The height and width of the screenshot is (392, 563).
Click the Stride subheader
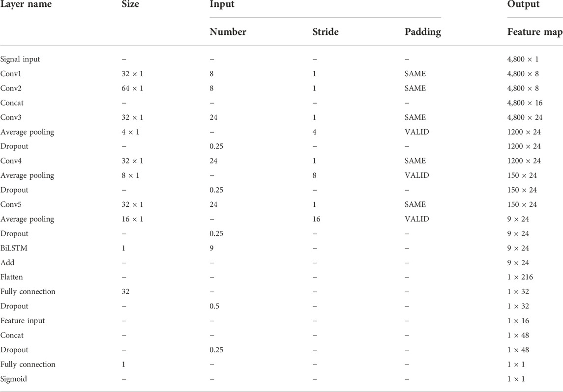click(326, 32)
